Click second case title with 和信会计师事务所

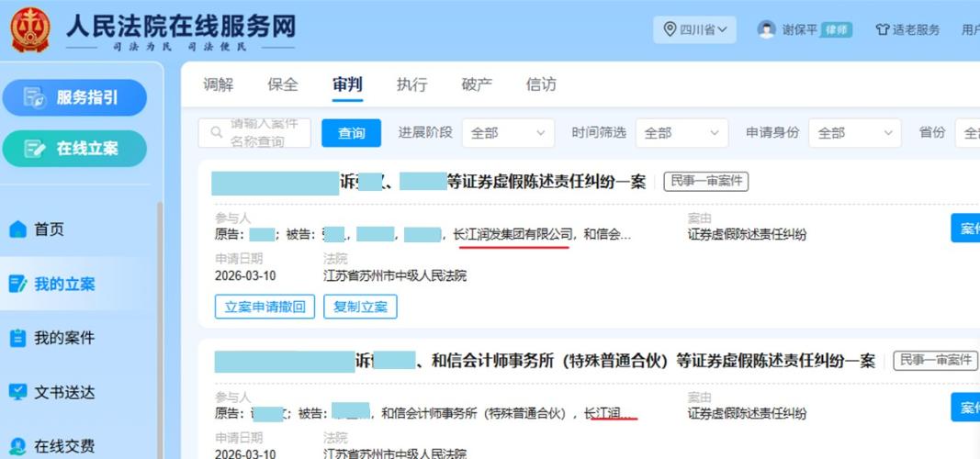pyautogui.click(x=545, y=361)
